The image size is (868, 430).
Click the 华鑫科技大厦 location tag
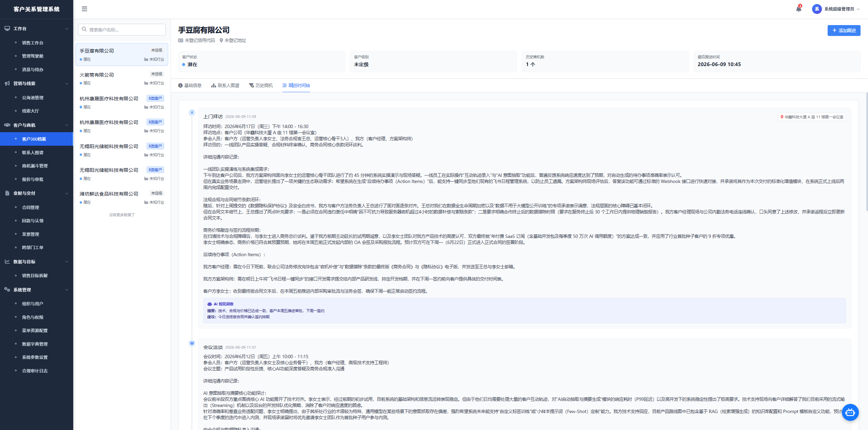coord(812,117)
